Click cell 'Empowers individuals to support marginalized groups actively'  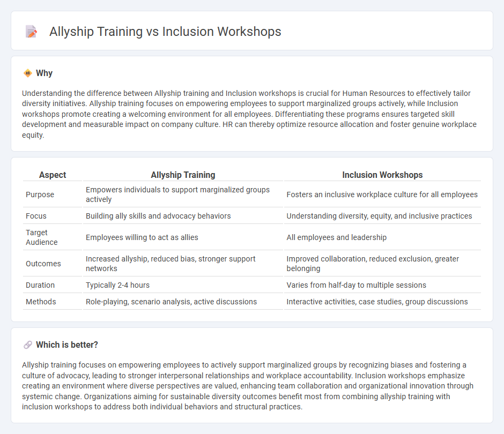[x=183, y=194]
